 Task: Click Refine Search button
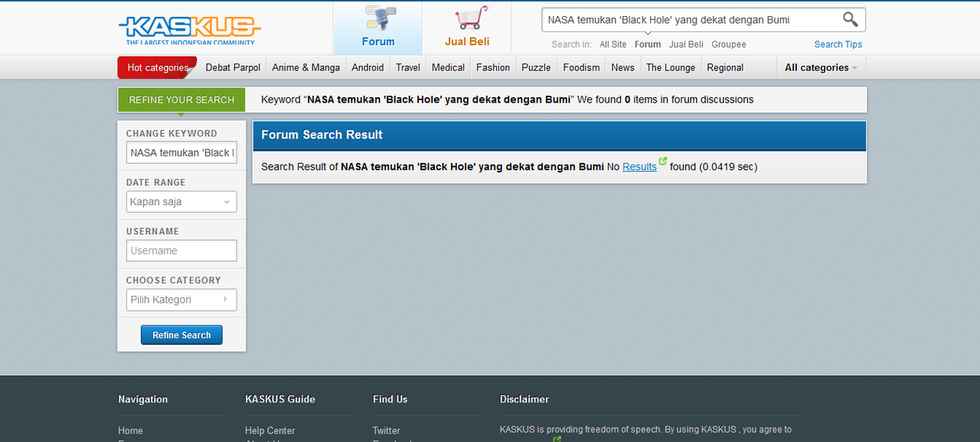181,335
